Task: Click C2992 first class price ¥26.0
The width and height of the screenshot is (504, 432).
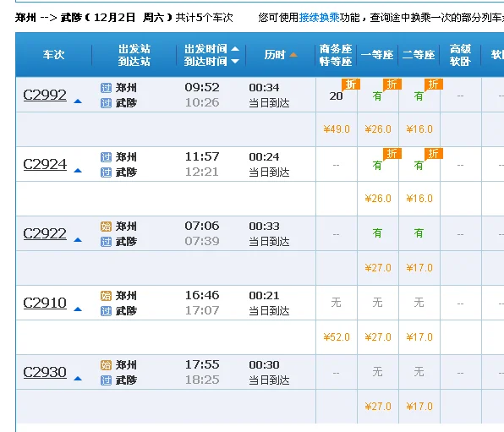Action: (x=378, y=129)
